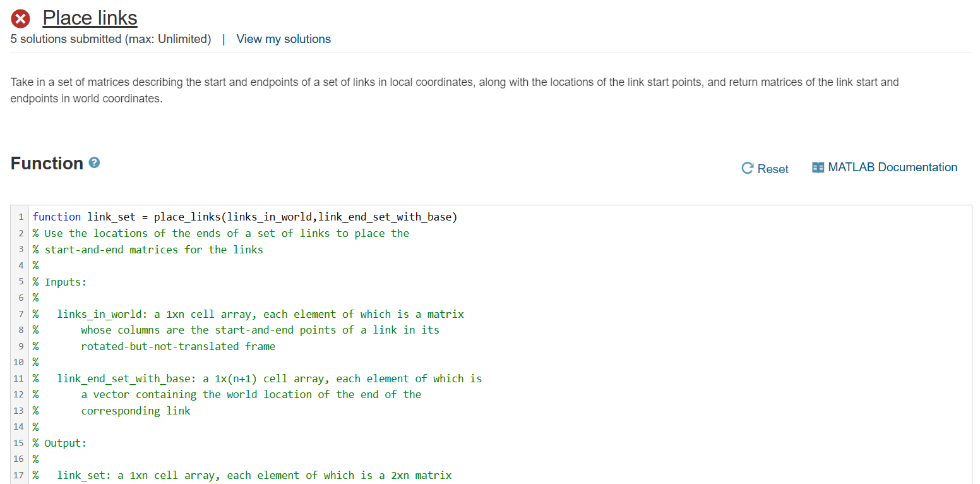
Task: Click the book icon left of Documentation text
Action: (817, 167)
